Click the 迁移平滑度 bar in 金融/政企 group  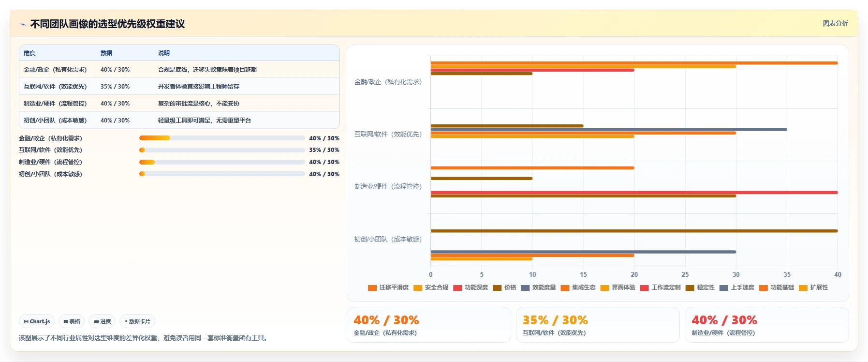[634, 63]
